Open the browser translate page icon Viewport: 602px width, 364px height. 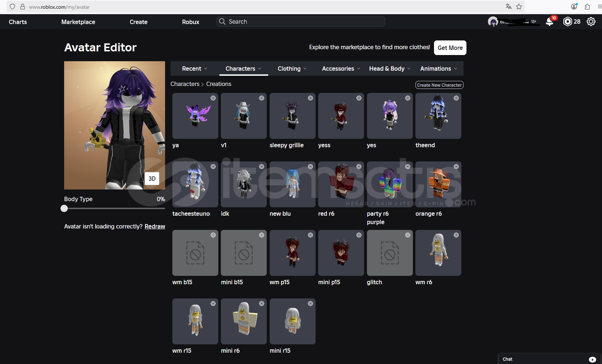[509, 7]
